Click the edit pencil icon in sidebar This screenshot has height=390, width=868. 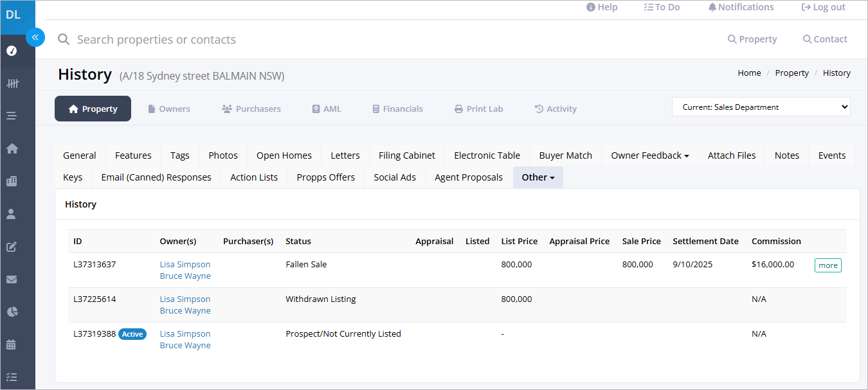(x=12, y=247)
